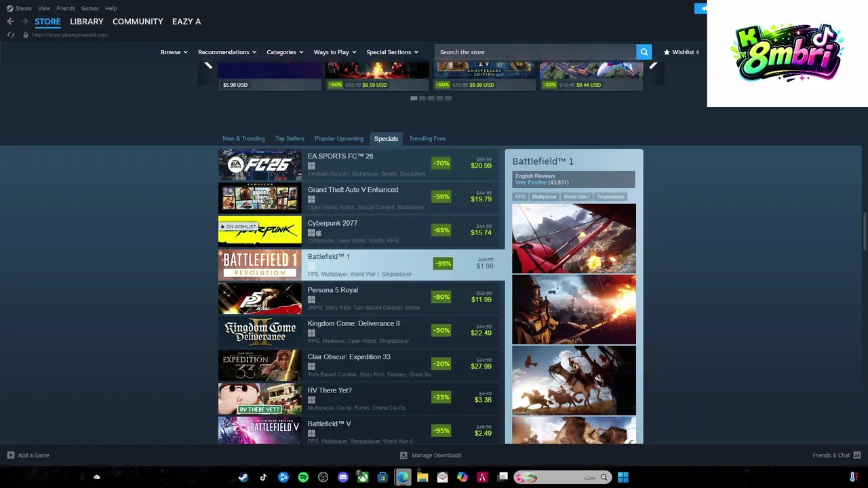The height and width of the screenshot is (488, 868).
Task: Click the Add a Game plus icon
Action: coord(10,455)
